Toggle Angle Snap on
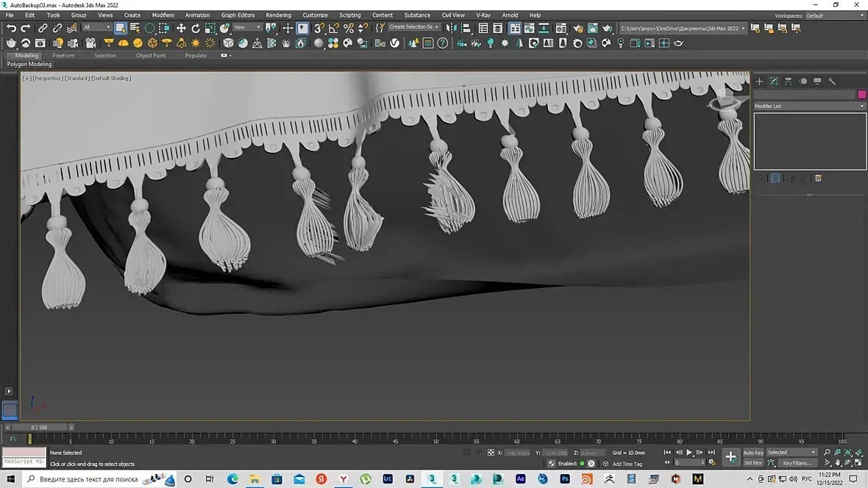 (334, 28)
